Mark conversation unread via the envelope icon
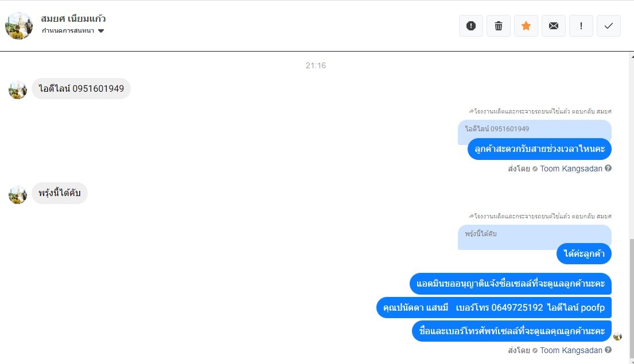The image size is (634, 364). (x=553, y=26)
